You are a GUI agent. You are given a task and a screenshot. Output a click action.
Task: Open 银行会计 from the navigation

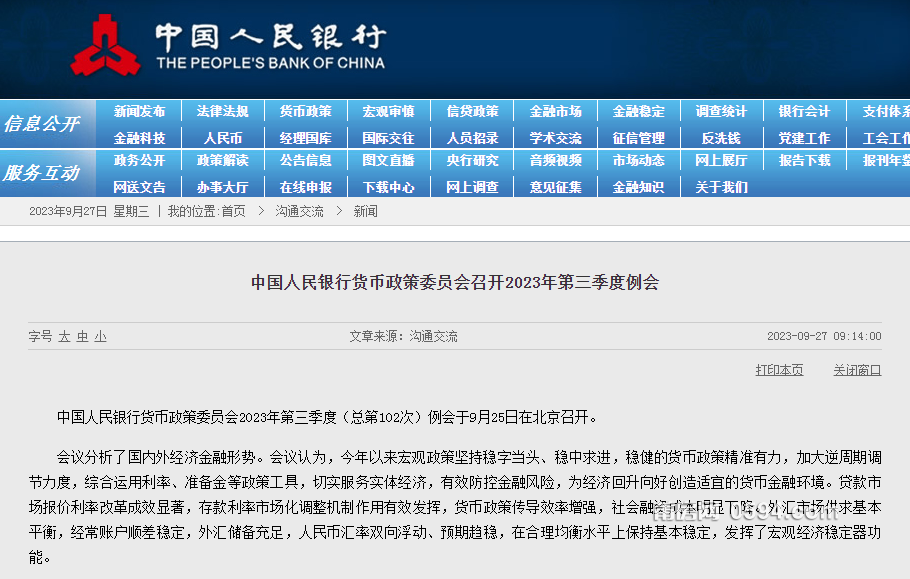pos(804,111)
